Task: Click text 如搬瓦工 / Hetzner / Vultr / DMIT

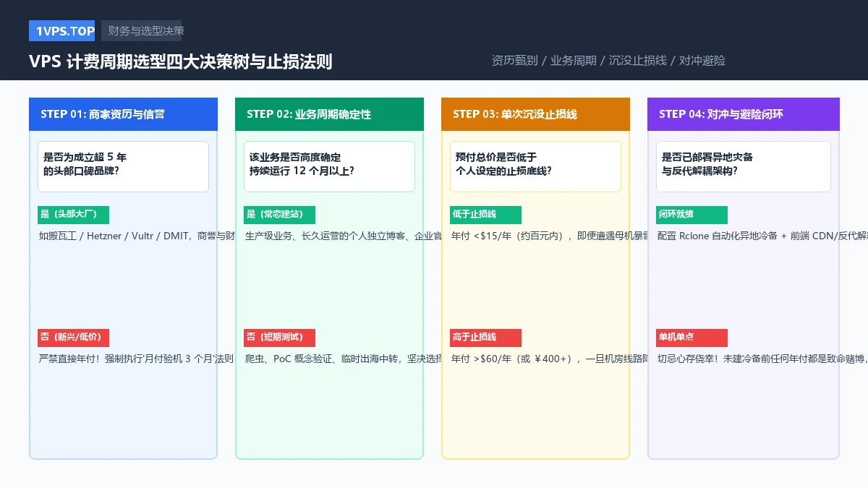Action: pos(114,236)
